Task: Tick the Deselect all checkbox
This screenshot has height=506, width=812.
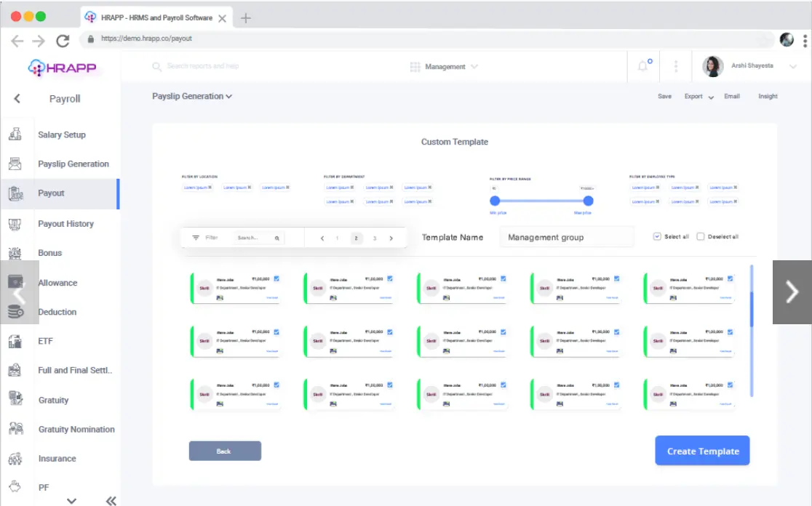Action: [x=700, y=236]
